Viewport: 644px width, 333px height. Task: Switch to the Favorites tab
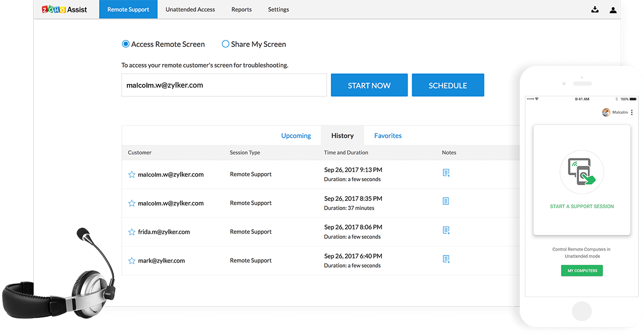pos(388,136)
